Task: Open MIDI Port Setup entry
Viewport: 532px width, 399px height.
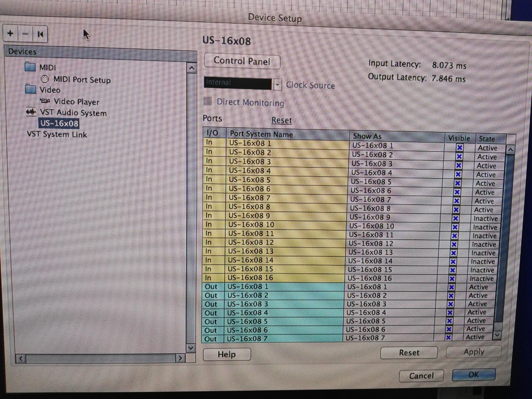Action: pyautogui.click(x=82, y=80)
